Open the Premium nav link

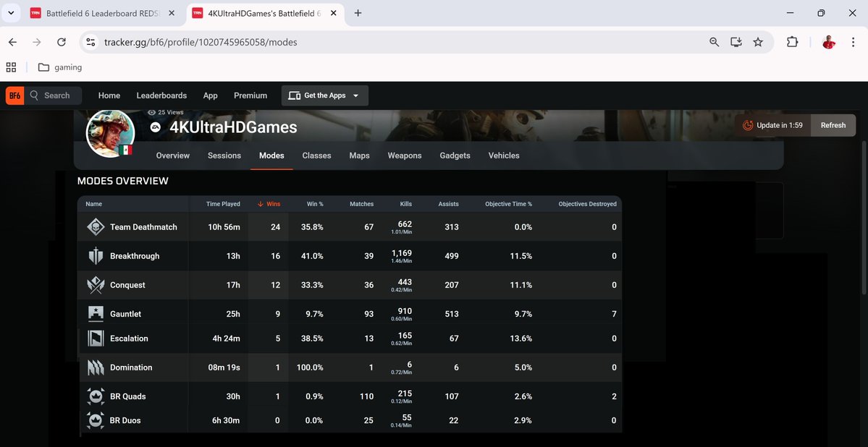click(x=250, y=95)
